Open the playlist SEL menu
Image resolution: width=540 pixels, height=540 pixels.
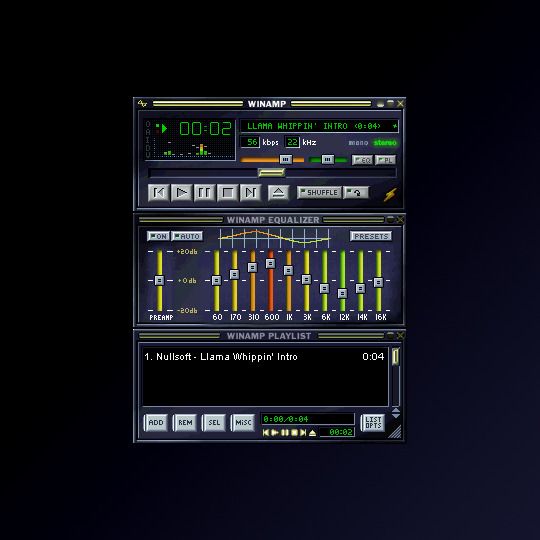(x=214, y=423)
